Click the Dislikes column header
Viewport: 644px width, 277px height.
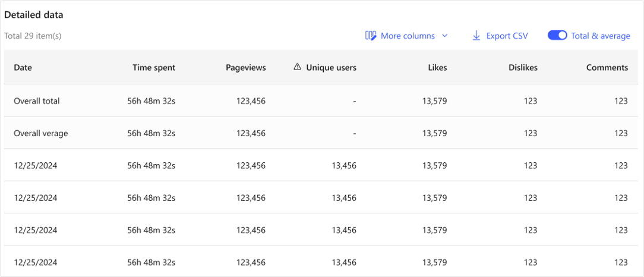[523, 68]
